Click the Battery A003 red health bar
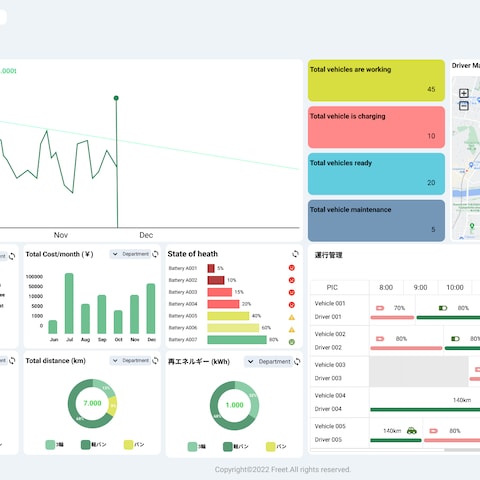Screen dimensions: 480x480 (220, 292)
